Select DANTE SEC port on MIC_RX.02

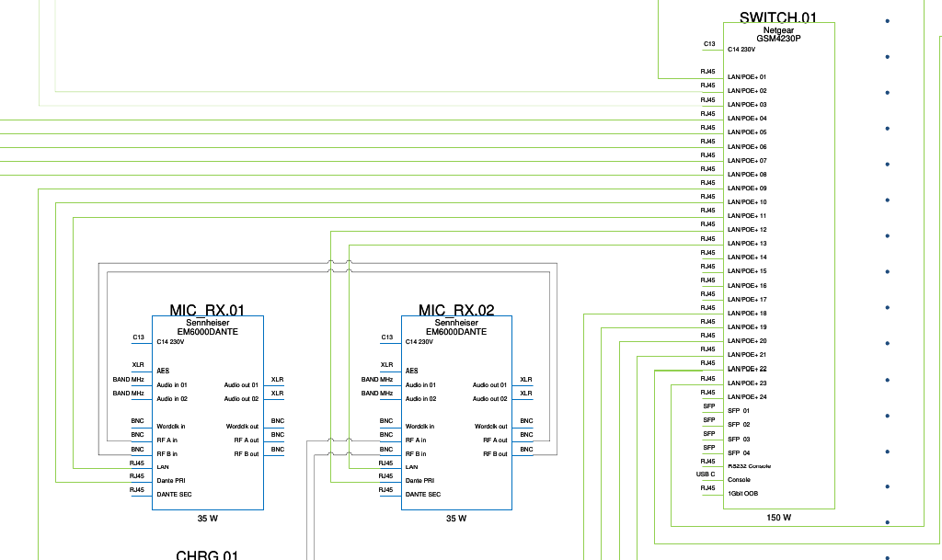click(x=422, y=495)
